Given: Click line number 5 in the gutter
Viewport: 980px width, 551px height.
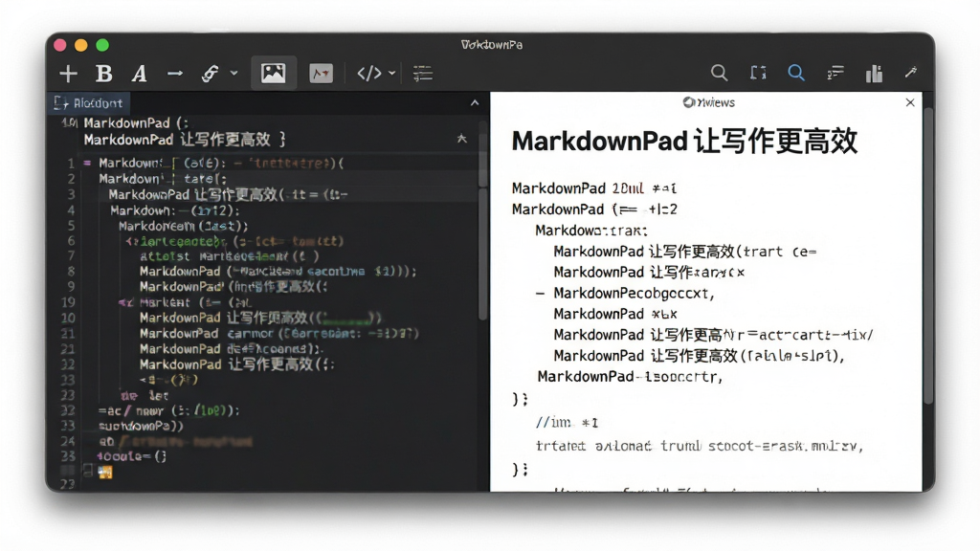Looking at the screenshot, I should (71, 226).
